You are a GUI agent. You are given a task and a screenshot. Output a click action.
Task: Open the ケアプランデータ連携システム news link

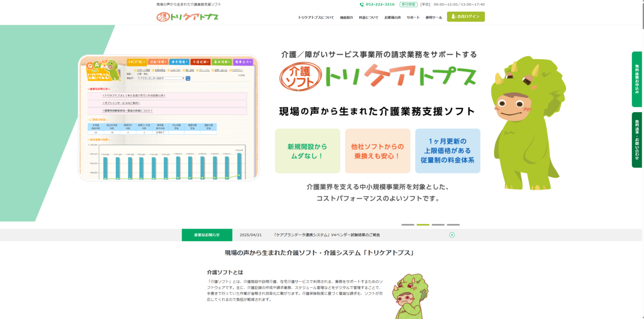pos(327,235)
